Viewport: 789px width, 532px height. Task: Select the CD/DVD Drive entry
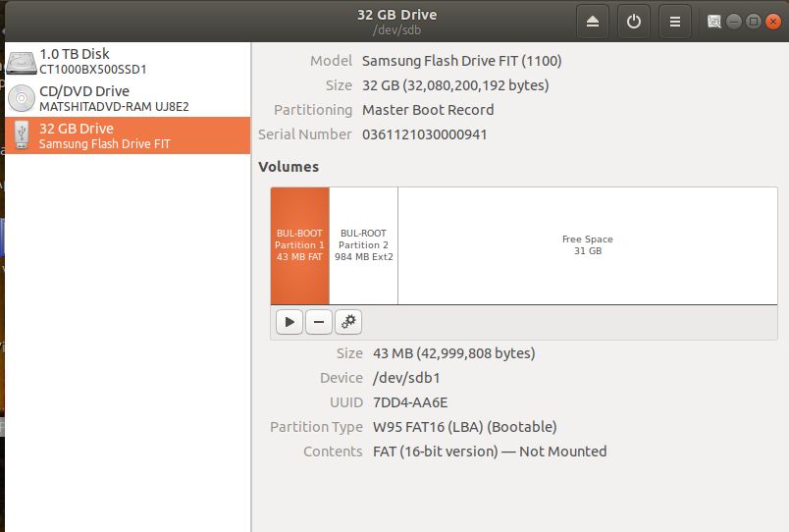pos(128,98)
